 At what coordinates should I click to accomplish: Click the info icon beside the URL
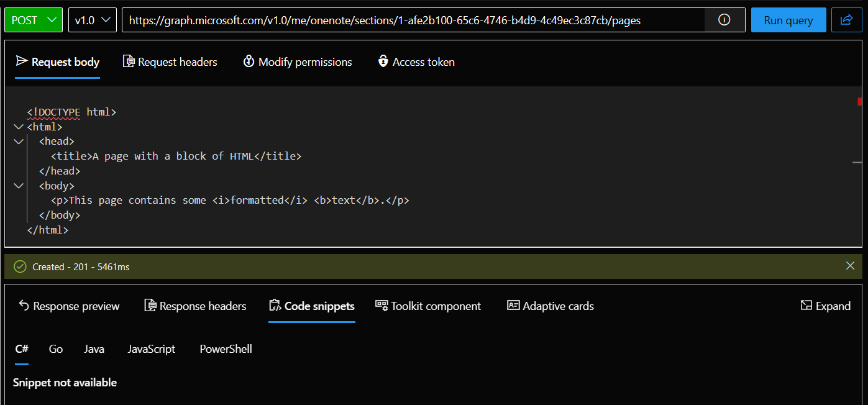[724, 19]
